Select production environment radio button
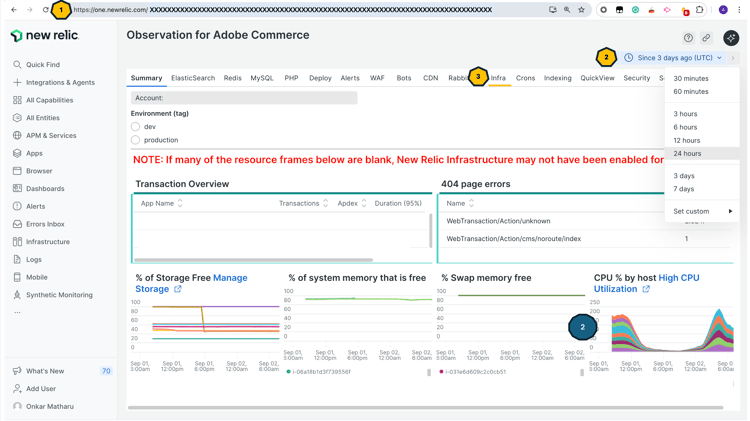This screenshot has width=750, height=421. tap(135, 140)
